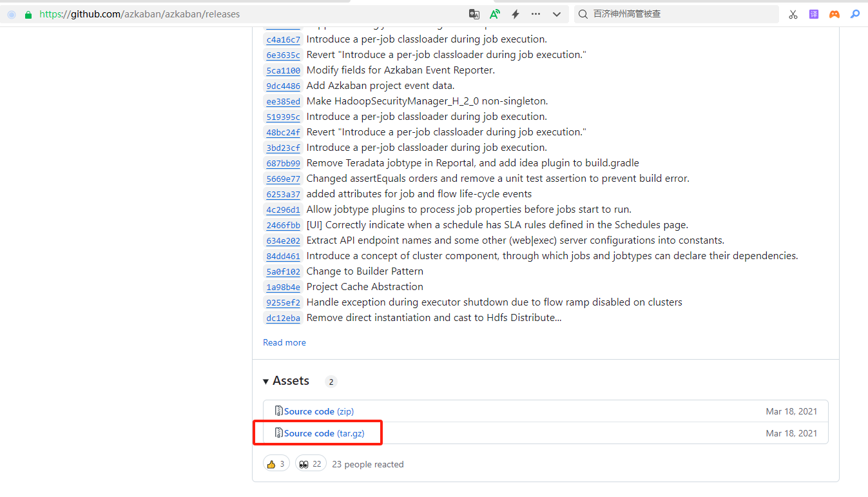868x497 pixels.
Task: Click "[UI] Correctly indicate" commit message
Action: 497,225
